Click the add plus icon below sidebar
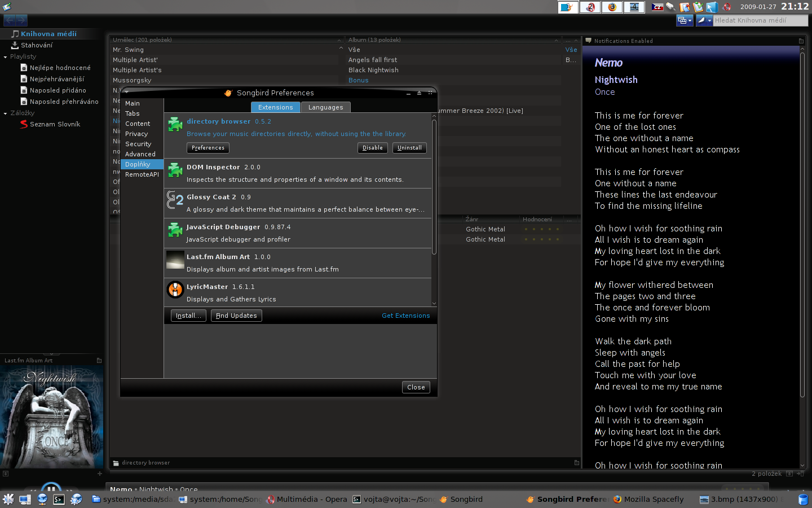The width and height of the screenshot is (812, 508). coord(100,474)
